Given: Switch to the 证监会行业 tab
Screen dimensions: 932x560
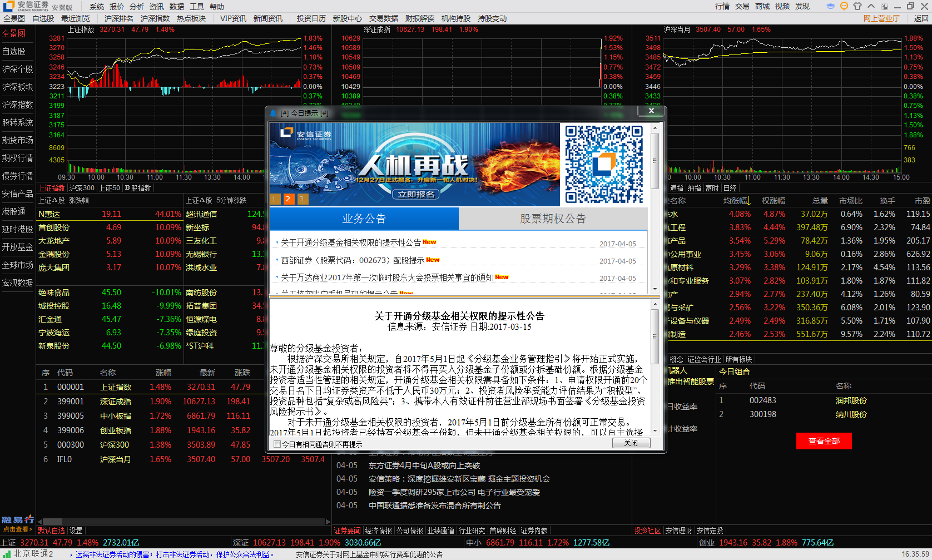Looking at the screenshot, I should 704,359.
